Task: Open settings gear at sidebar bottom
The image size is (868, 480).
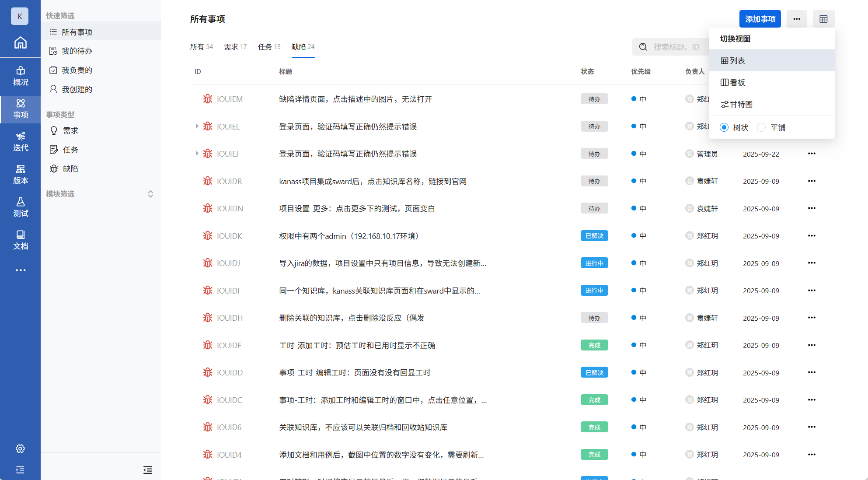Action: tap(20, 448)
